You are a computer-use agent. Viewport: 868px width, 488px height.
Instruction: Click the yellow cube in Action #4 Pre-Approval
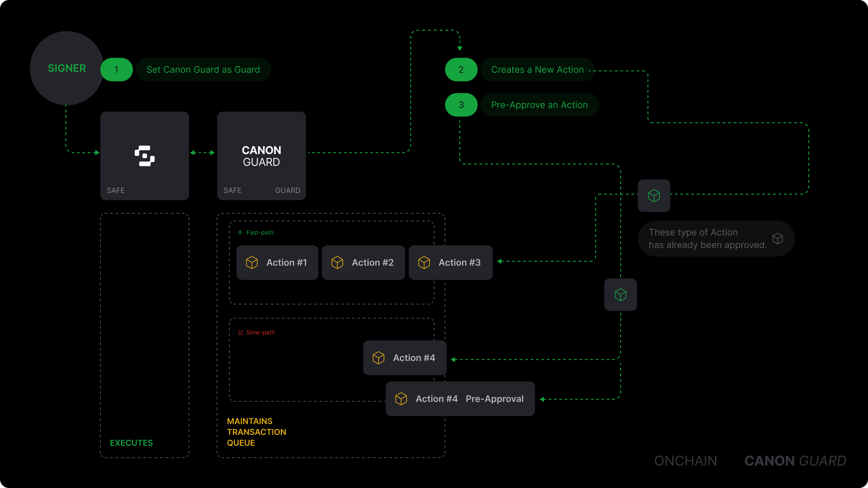401,399
